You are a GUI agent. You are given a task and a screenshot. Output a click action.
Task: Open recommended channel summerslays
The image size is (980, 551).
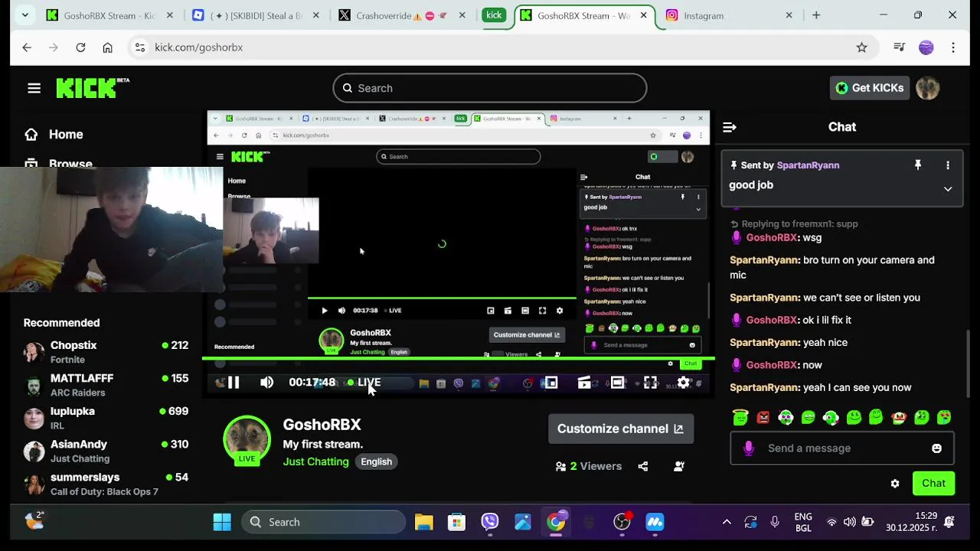106,484
